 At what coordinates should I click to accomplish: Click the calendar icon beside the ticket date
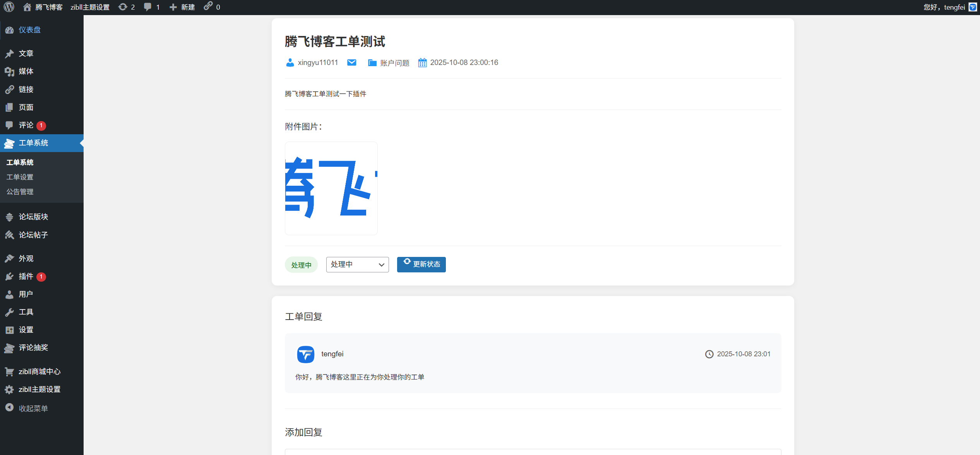pyautogui.click(x=422, y=62)
